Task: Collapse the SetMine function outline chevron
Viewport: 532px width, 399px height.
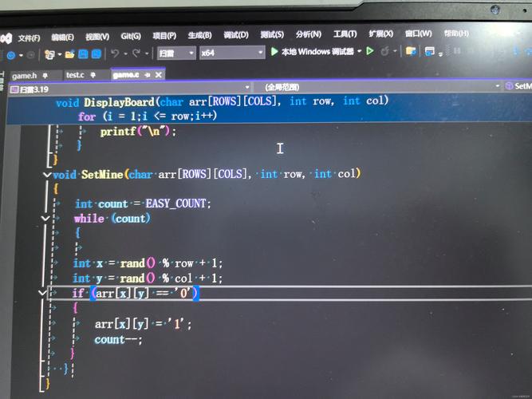Action: (x=47, y=175)
